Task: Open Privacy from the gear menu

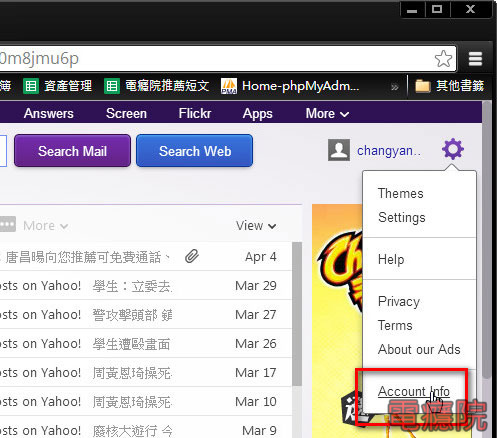Action: tap(399, 302)
